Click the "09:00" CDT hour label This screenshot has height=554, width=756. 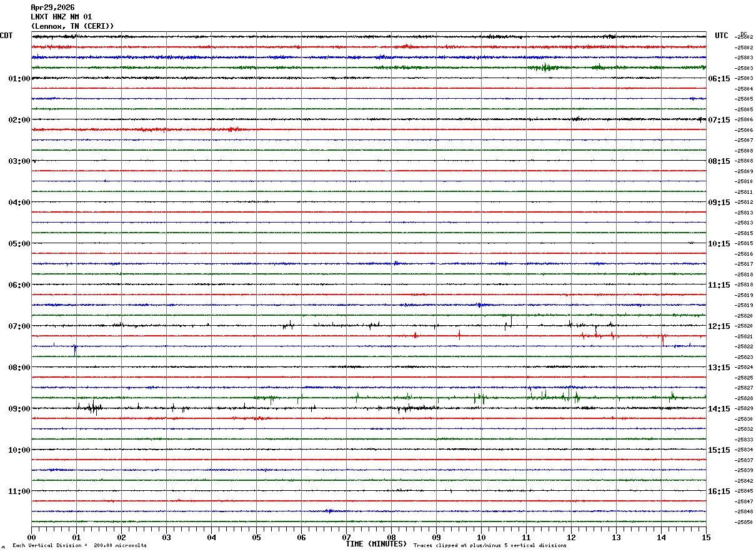click(19, 409)
